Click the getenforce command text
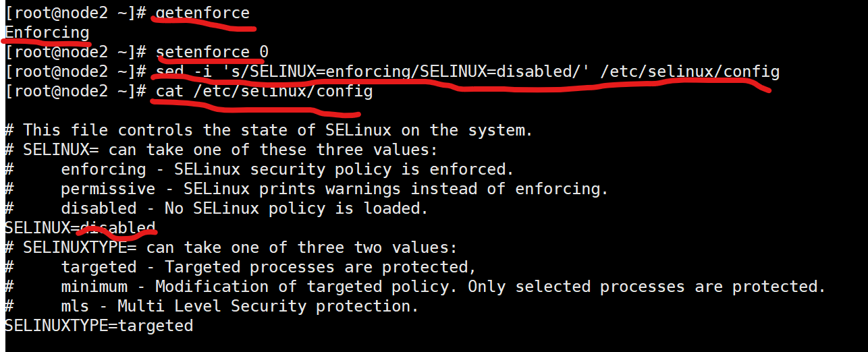Viewport: 868px width, 352px height. coord(202,13)
